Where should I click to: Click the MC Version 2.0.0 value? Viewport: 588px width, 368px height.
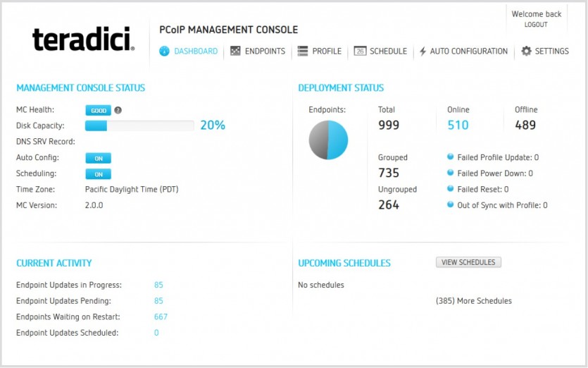[94, 205]
